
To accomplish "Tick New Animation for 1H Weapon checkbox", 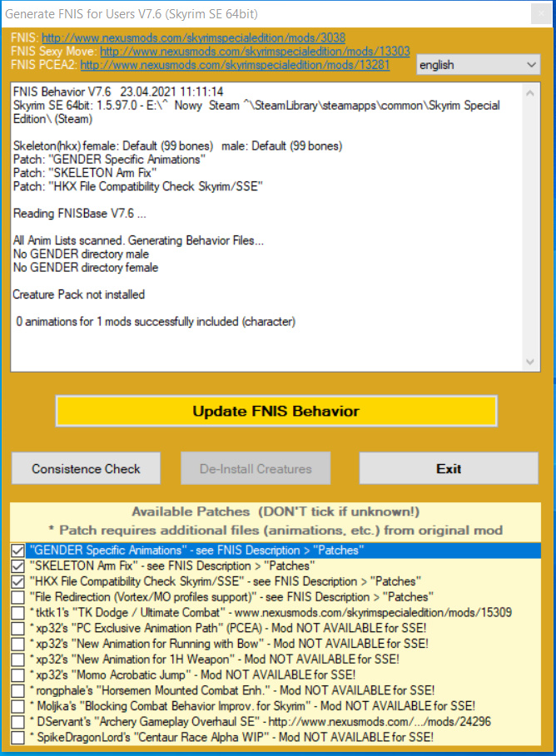I will (17, 659).
